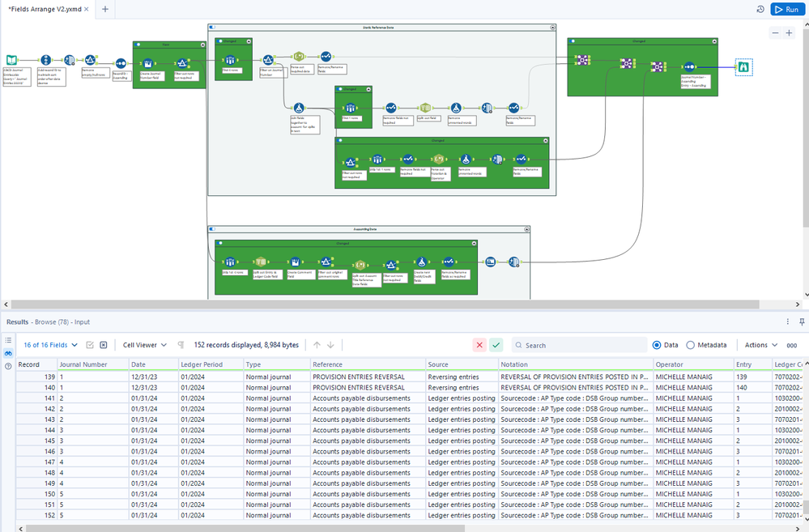This screenshot has height=532, width=809.
Task: Collapse the first green container near workflow start
Action: [202, 45]
